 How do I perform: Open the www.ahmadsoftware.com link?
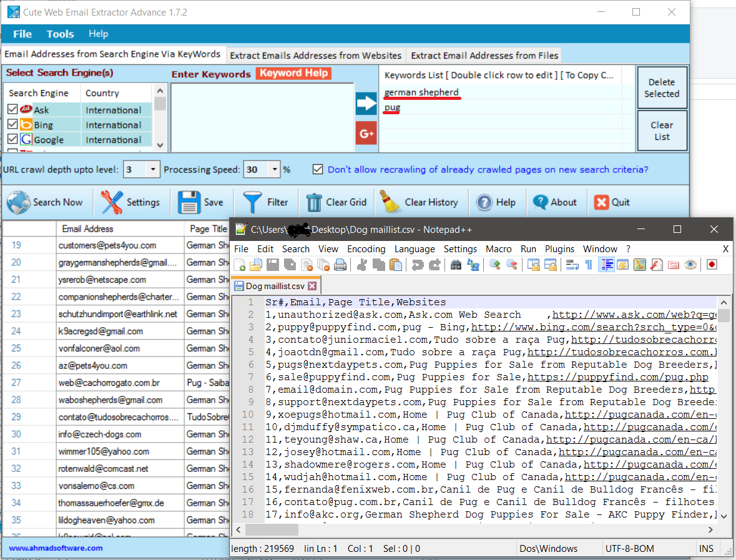point(56,548)
